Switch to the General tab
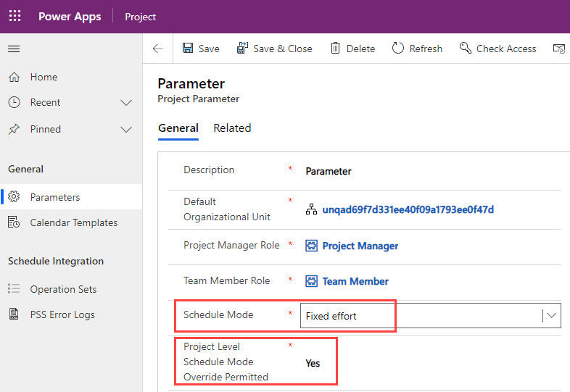 tap(178, 128)
